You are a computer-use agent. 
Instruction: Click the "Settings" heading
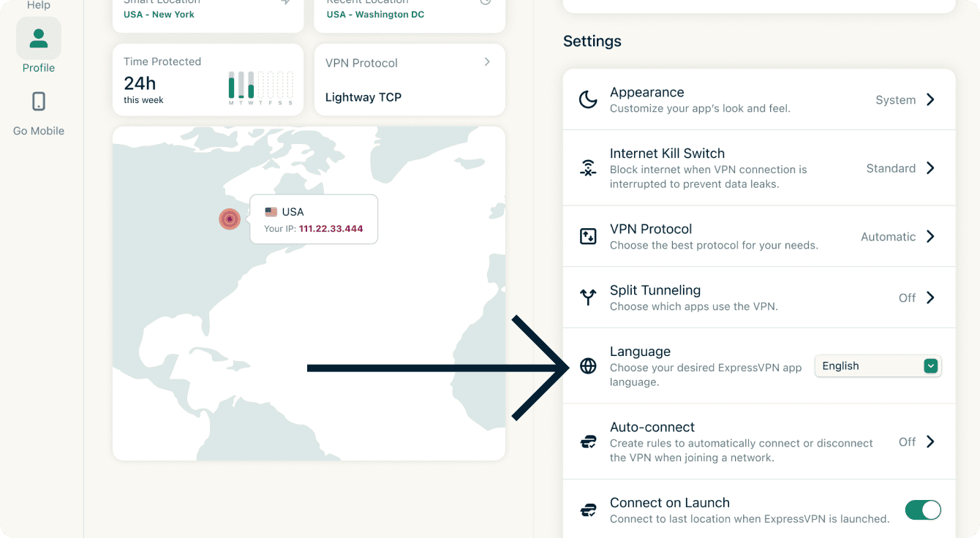coord(592,41)
